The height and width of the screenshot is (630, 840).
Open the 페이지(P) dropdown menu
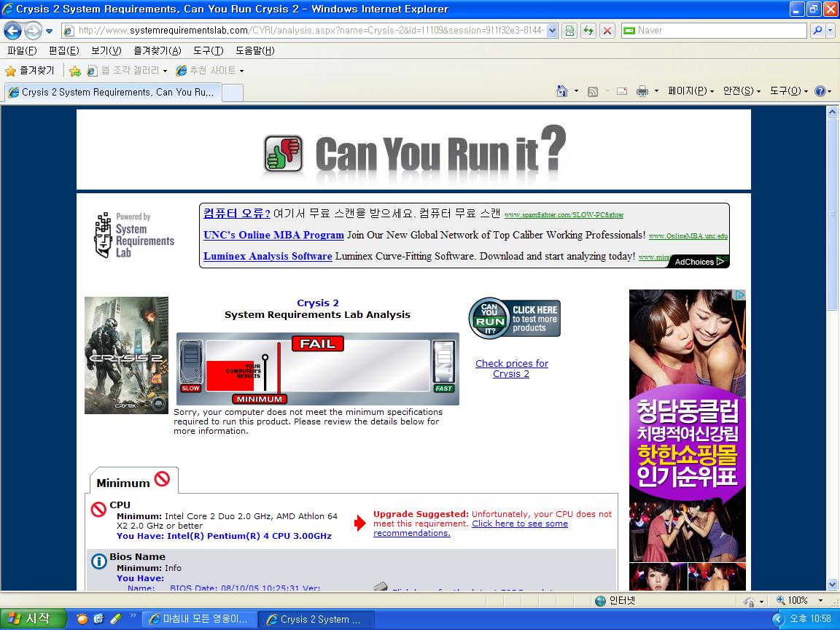pyautogui.click(x=691, y=91)
